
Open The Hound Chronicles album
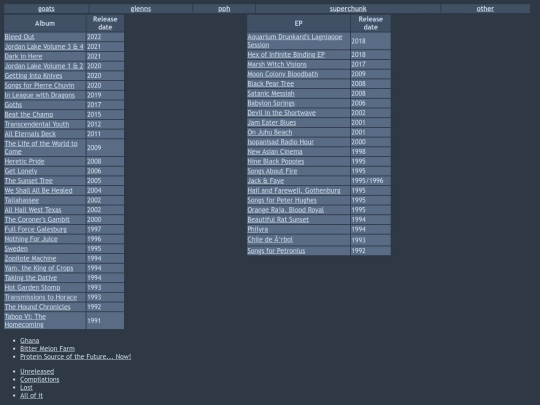tap(38, 307)
